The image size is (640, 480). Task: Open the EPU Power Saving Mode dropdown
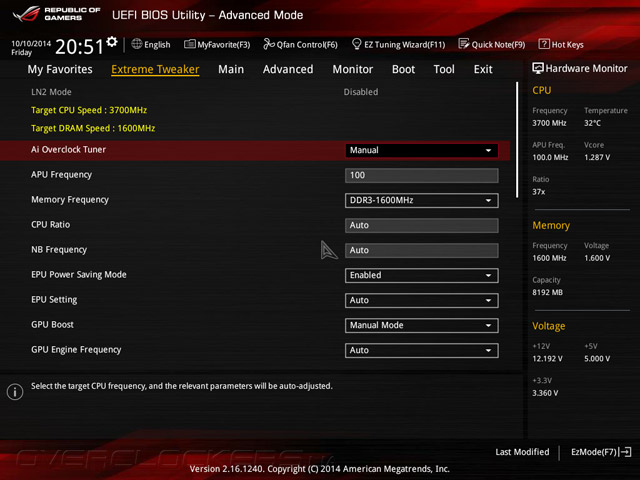click(x=422, y=276)
